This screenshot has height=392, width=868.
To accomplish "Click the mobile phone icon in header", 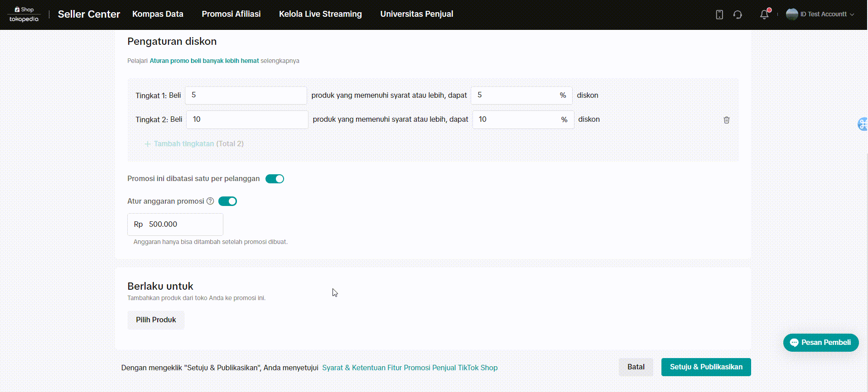I will click(719, 14).
